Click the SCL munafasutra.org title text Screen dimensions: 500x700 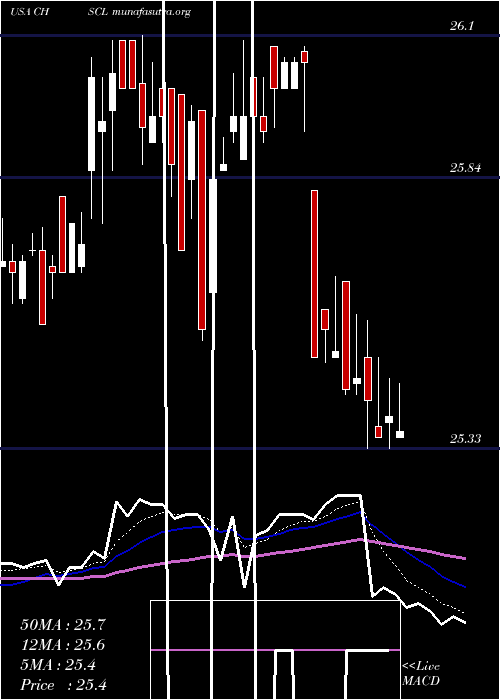pyautogui.click(x=139, y=12)
